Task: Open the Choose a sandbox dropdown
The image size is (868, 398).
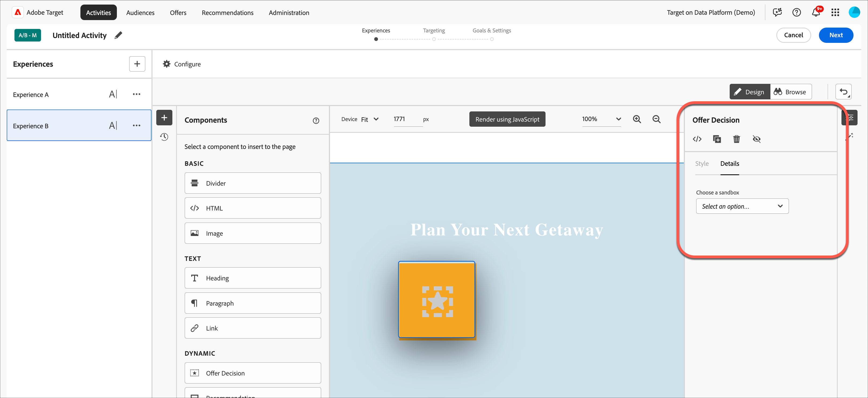Action: (742, 206)
